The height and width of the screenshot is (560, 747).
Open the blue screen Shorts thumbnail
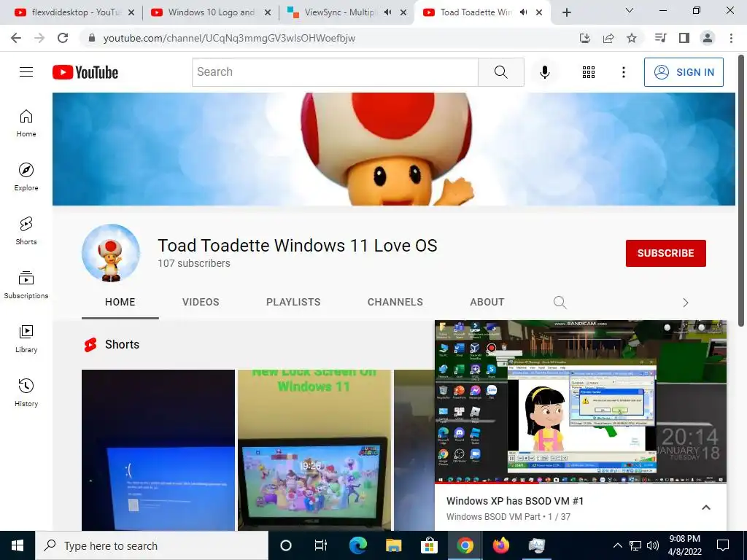[158, 450]
